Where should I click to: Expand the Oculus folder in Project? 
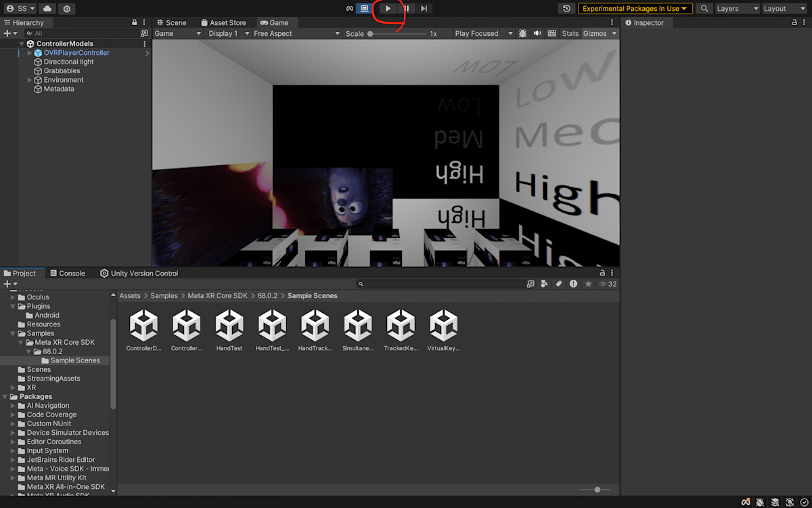coord(13,297)
